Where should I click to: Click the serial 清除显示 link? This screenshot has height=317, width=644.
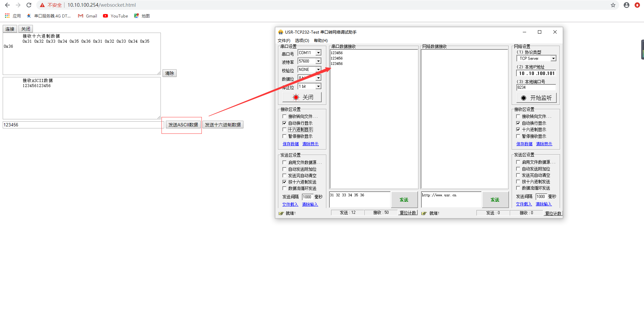(310, 144)
